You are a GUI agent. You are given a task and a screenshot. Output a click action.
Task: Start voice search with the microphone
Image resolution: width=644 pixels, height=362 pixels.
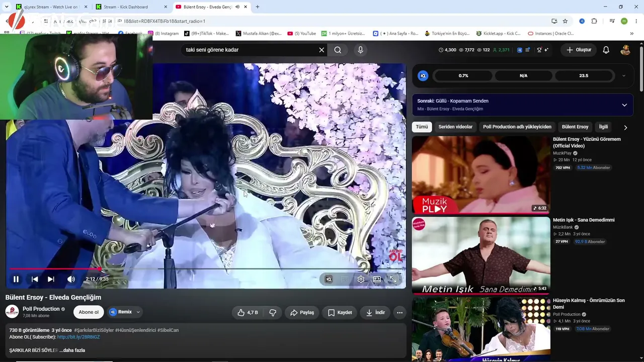tap(360, 50)
